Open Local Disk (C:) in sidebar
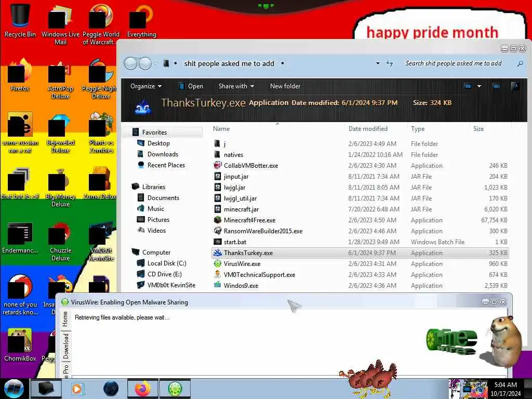Screen dimensions: 532x399 (162, 263)
